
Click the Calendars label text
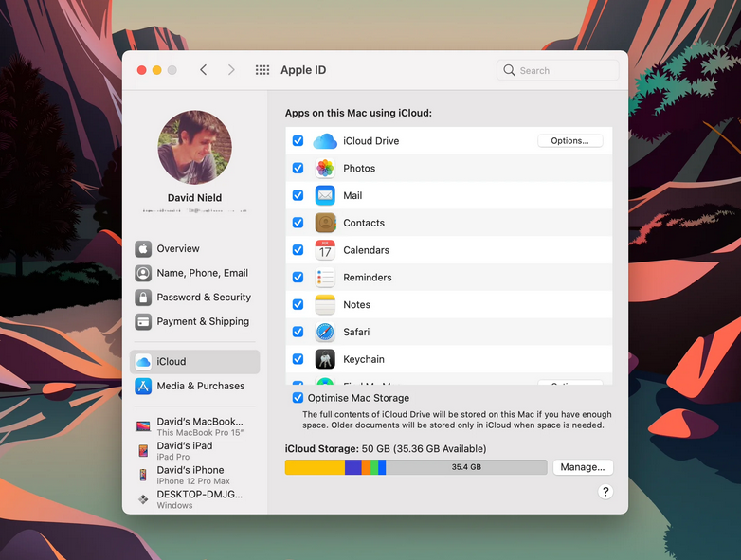coord(367,250)
